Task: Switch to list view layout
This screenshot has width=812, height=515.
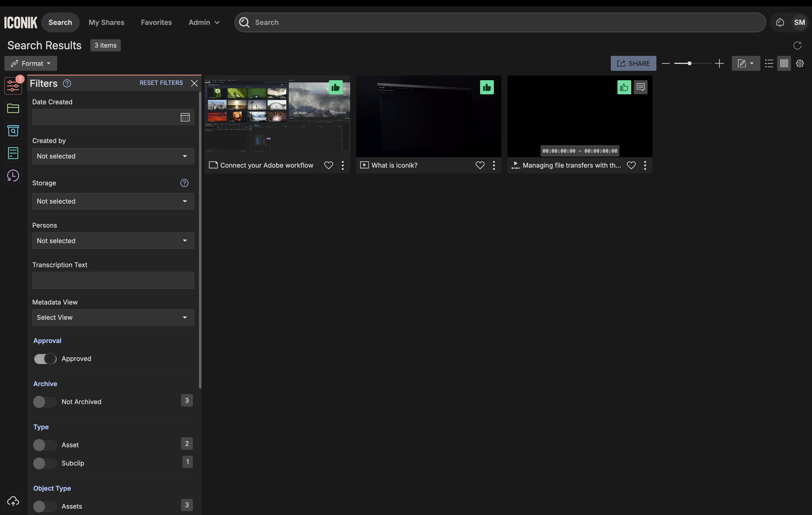Action: click(x=769, y=63)
